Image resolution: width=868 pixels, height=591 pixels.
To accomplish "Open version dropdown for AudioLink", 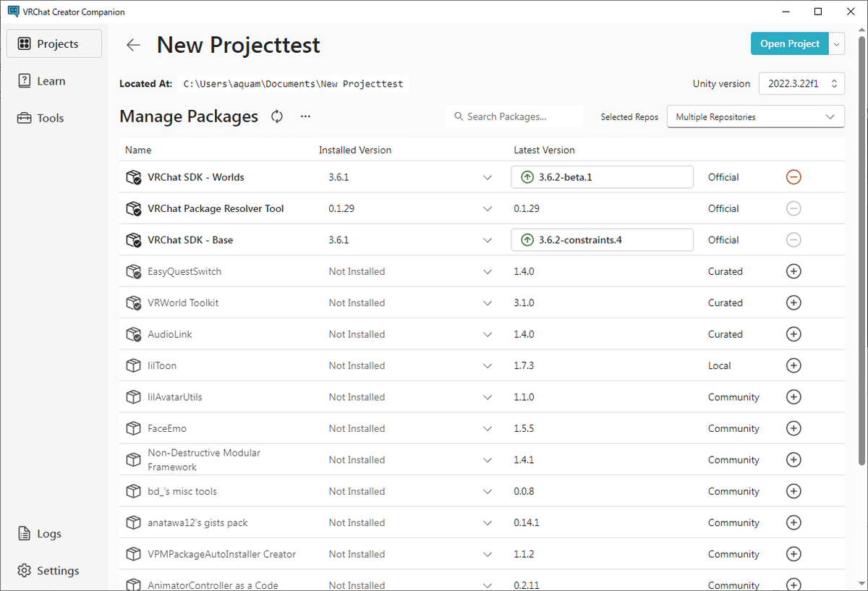I will 488,334.
